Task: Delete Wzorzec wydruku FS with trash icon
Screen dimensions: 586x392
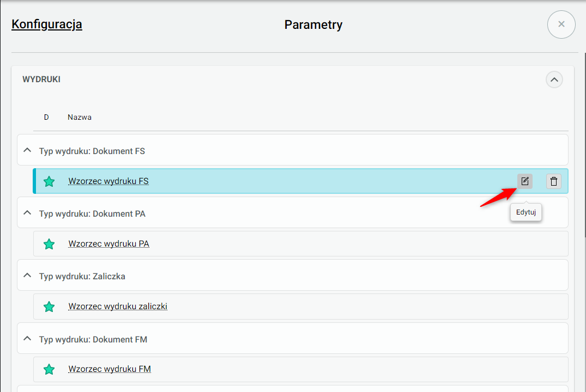Action: coord(554,181)
